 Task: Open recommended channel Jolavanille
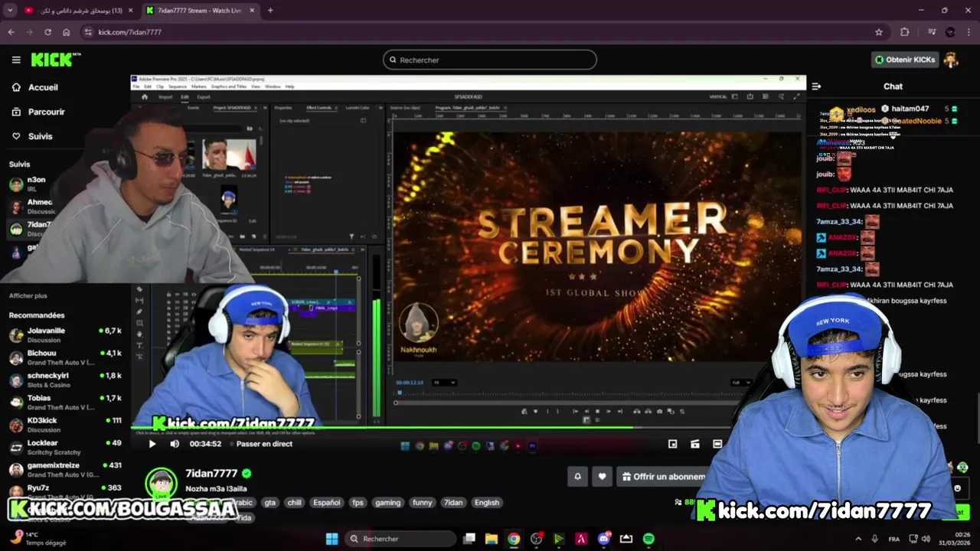(x=65, y=335)
